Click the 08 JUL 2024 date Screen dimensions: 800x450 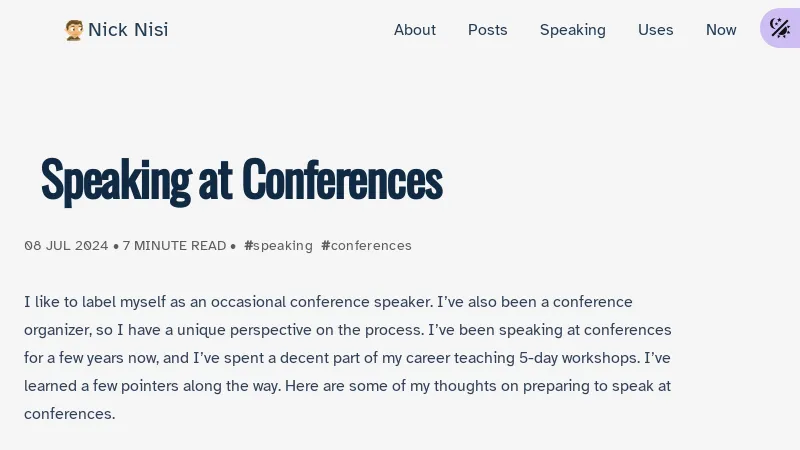(66, 245)
